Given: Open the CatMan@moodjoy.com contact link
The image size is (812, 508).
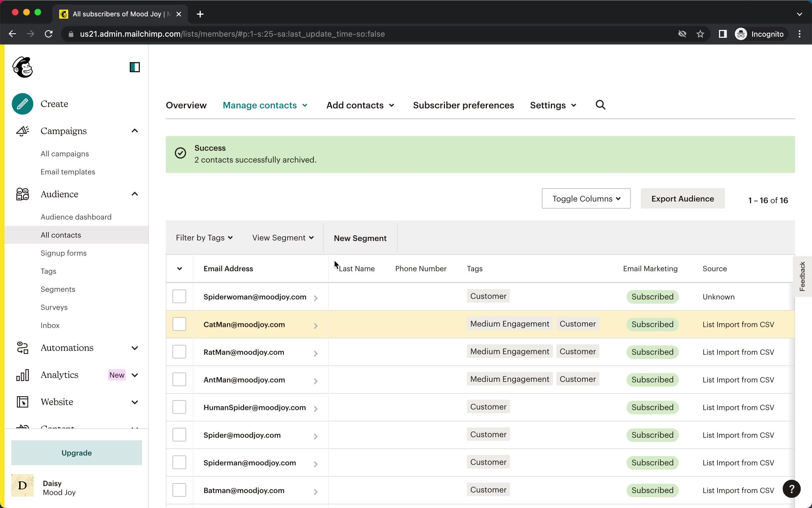Looking at the screenshot, I should (244, 325).
